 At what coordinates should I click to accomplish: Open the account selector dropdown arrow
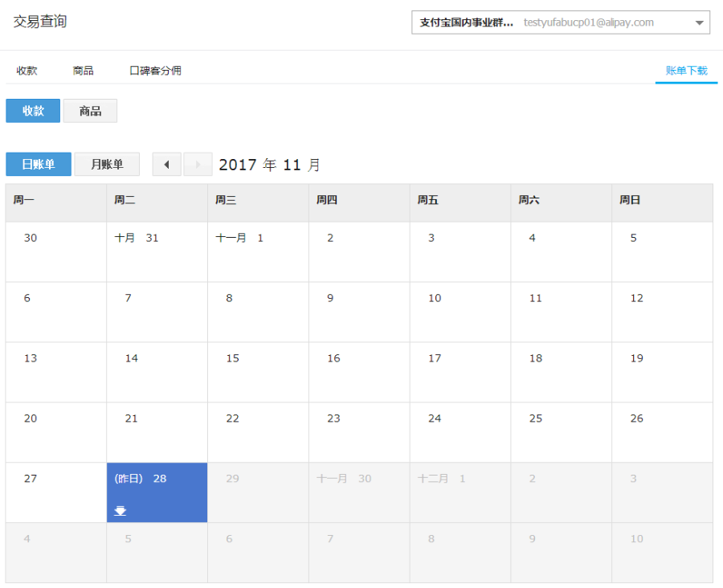pos(699,22)
